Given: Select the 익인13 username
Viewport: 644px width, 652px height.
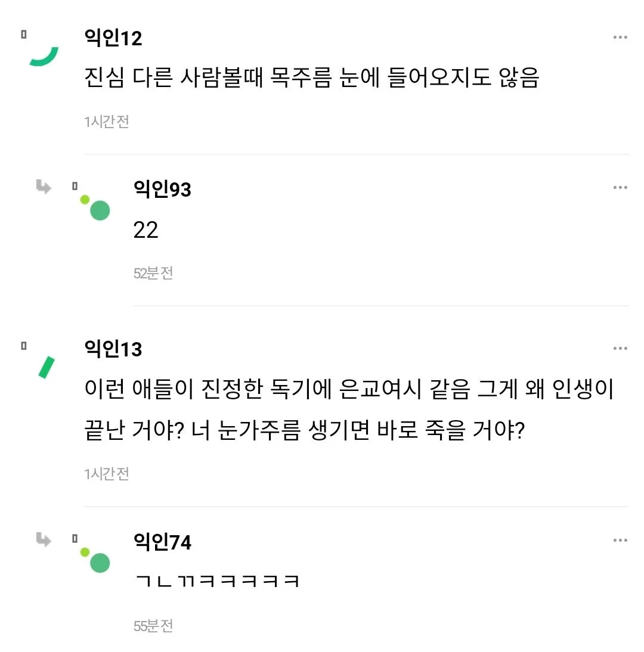Looking at the screenshot, I should (x=114, y=349).
